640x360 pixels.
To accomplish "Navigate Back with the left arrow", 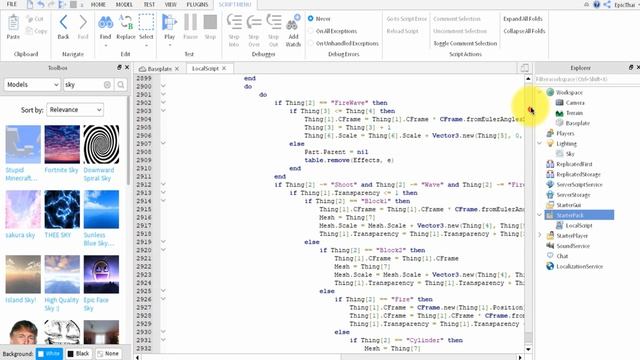I will click(63, 22).
